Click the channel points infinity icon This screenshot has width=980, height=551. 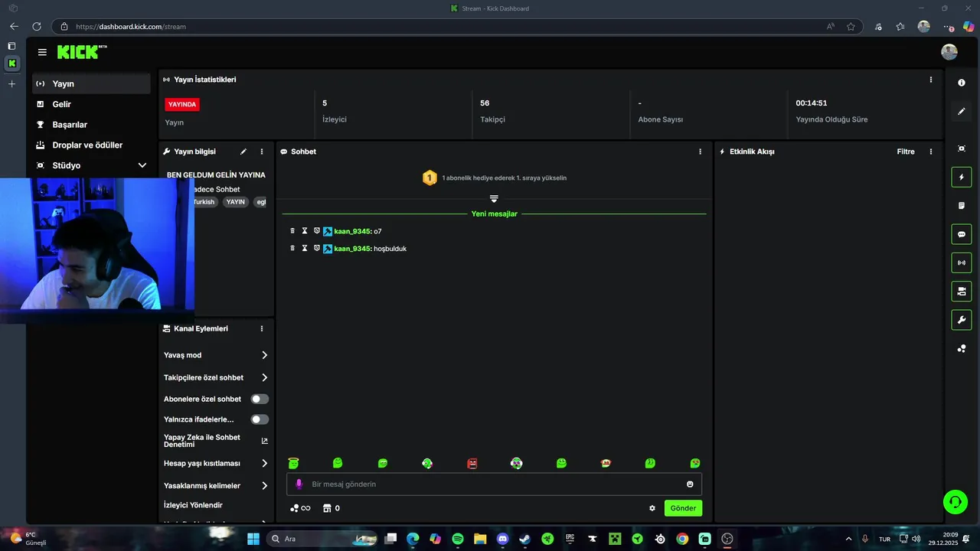[x=300, y=508]
